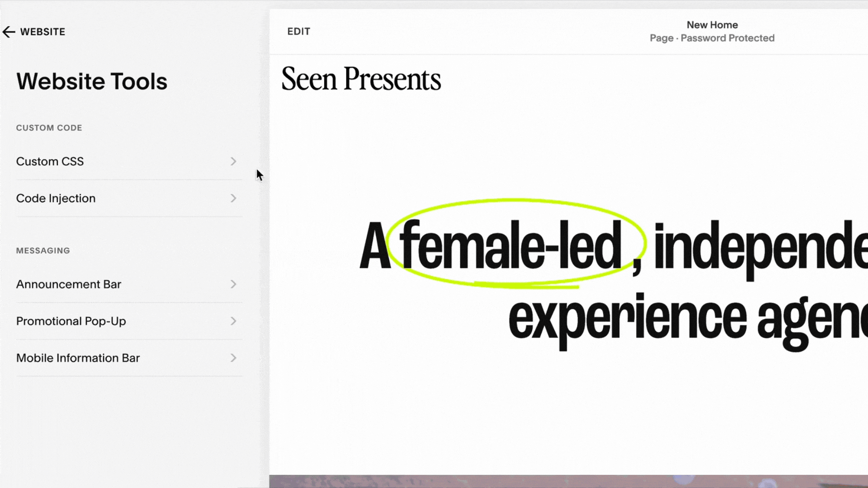Open the Code Injection menu entry
Viewport: 868px width, 488px height.
(x=129, y=198)
